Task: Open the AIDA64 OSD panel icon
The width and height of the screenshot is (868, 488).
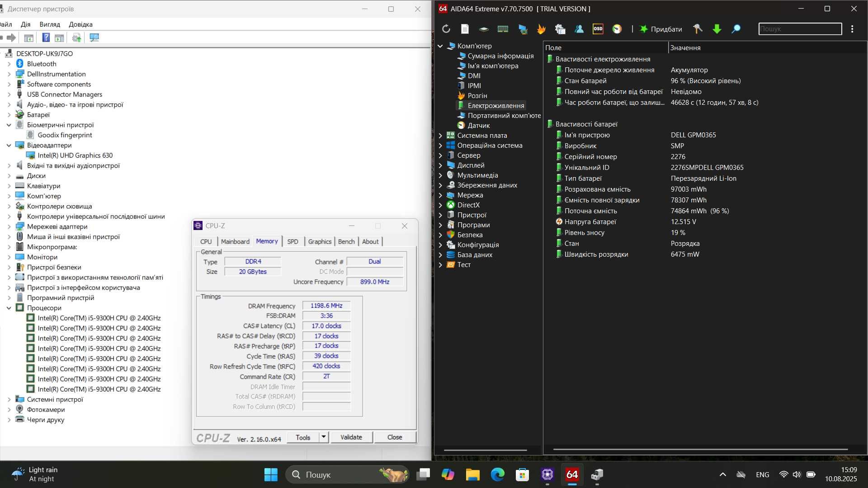Action: tap(598, 29)
